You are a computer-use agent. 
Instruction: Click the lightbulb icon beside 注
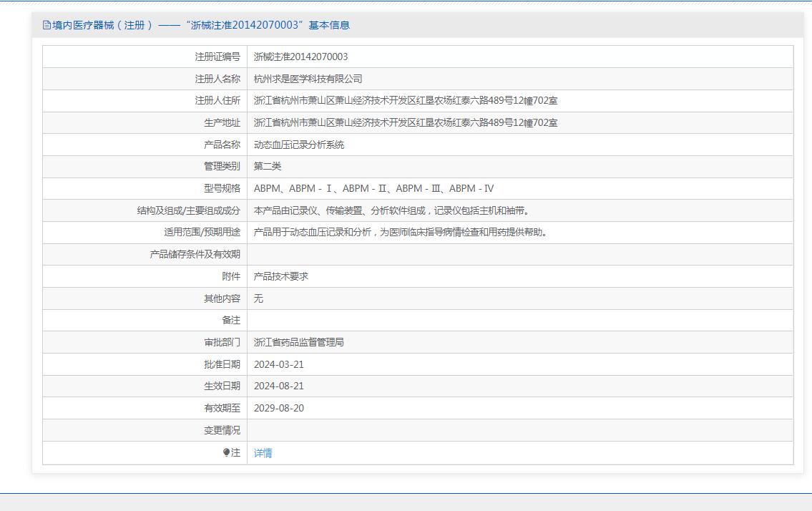(226, 452)
